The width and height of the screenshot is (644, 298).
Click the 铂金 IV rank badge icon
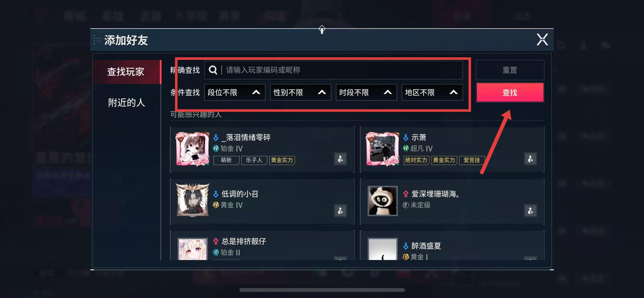coord(216,148)
